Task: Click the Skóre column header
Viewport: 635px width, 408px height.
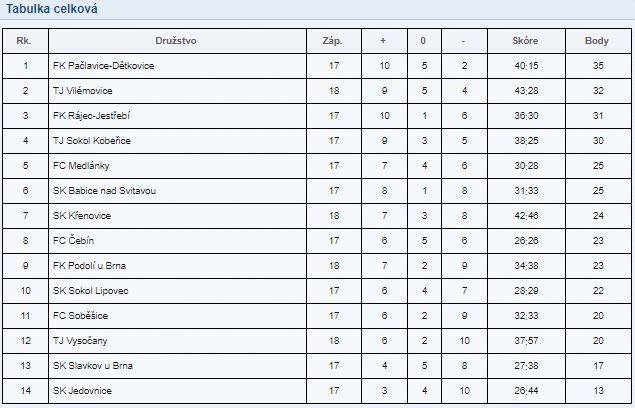Action: [525, 41]
